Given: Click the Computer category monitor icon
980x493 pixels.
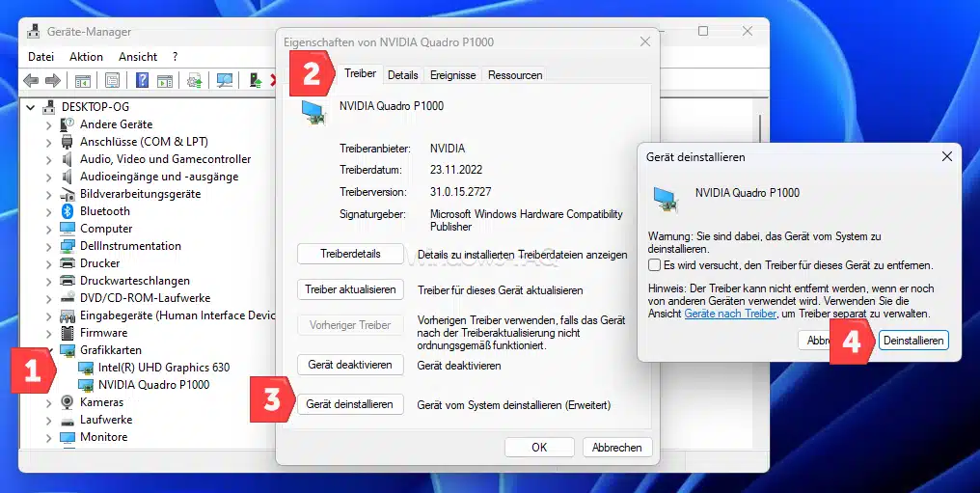Looking at the screenshot, I should tap(68, 229).
